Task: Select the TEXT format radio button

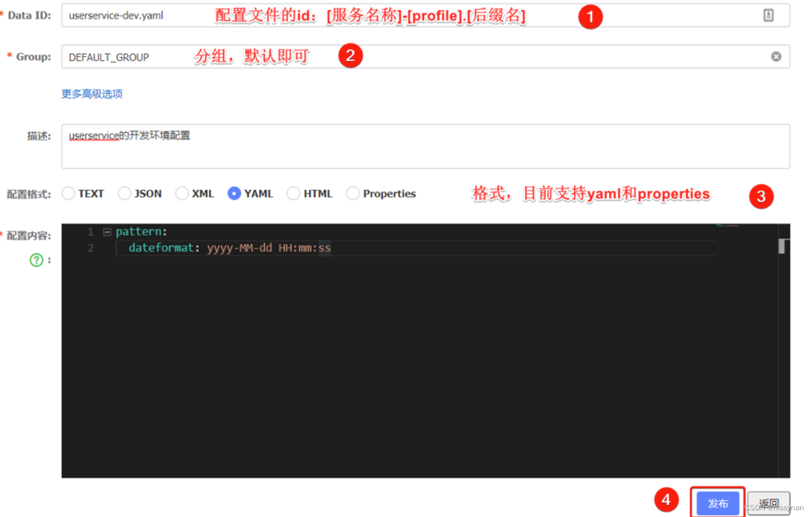Action: tap(68, 193)
